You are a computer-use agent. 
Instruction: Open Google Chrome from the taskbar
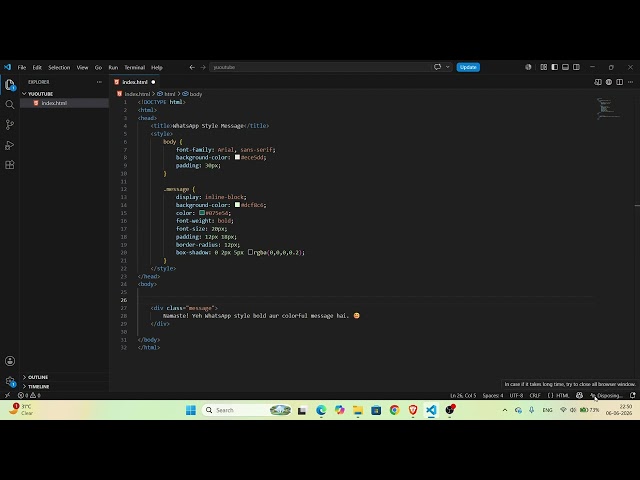[394, 410]
